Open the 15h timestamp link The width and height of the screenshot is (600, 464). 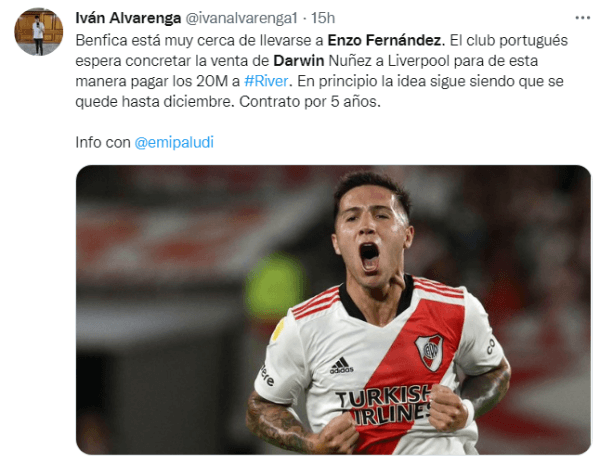pos(323,18)
